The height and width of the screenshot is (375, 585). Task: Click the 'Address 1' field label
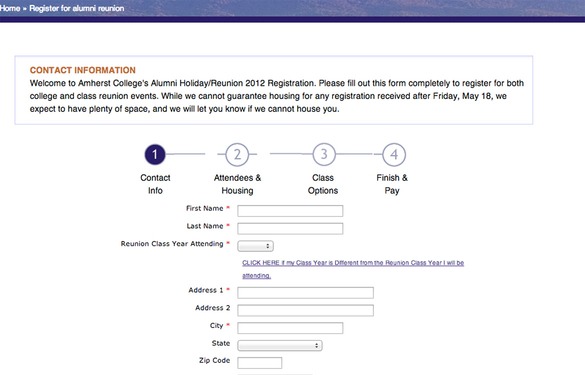(x=206, y=290)
